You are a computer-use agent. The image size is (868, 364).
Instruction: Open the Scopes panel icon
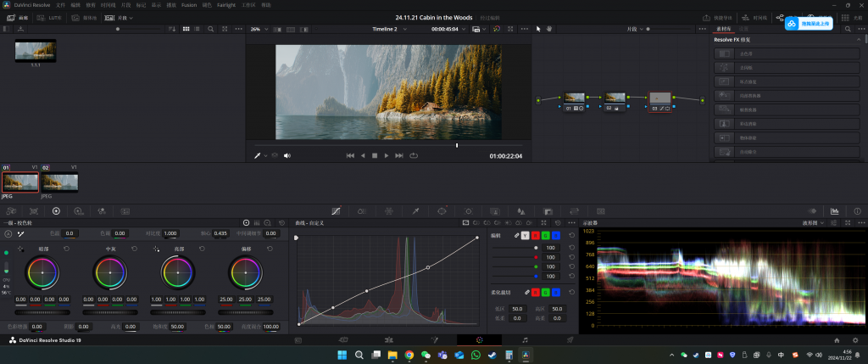835,210
